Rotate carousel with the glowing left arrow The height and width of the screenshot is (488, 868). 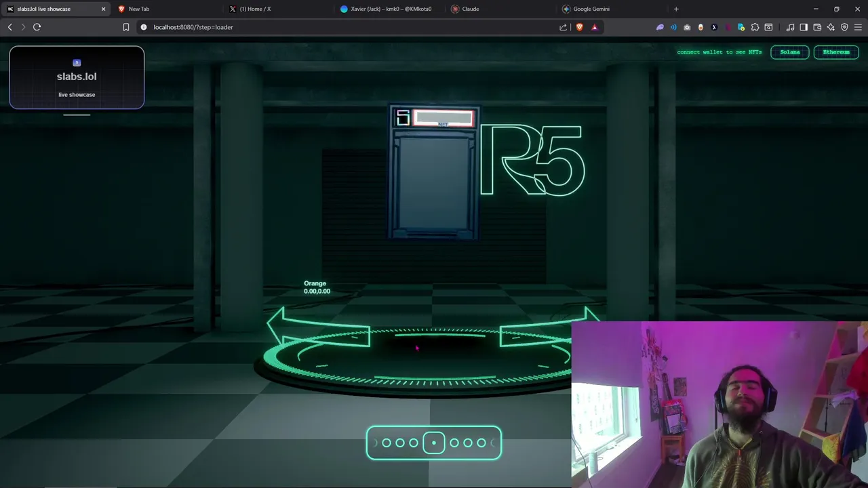click(317, 327)
